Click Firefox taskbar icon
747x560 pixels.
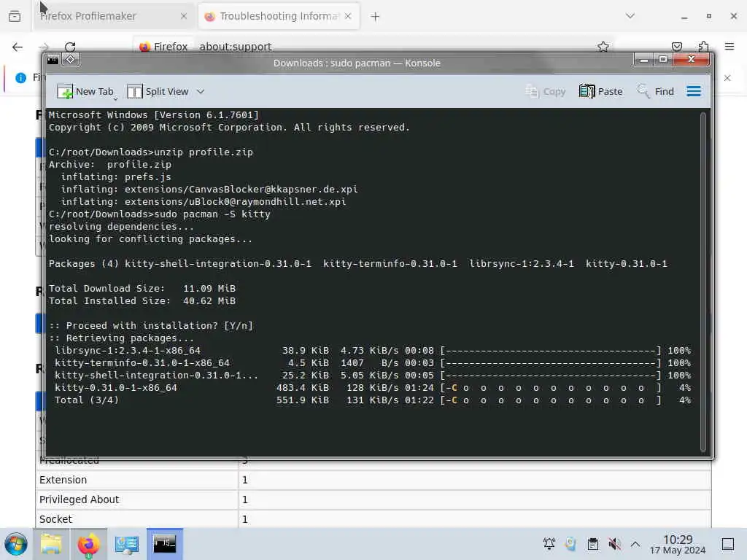point(88,544)
